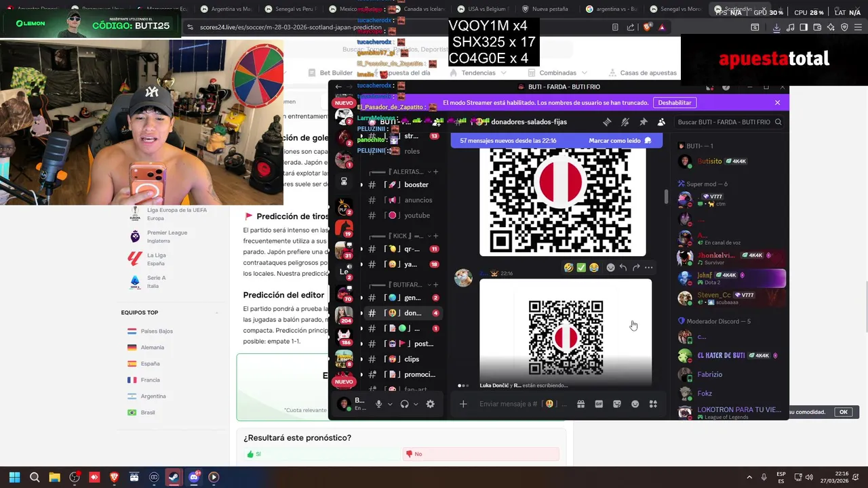Click Deshabilitar streamer mode button

click(675, 102)
